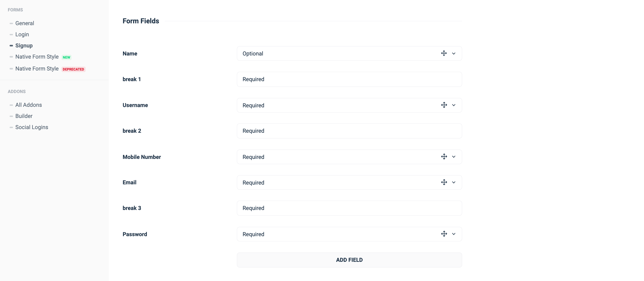Expand the Username field chevron
Viewport: 644px width, 281px height.
(x=454, y=105)
